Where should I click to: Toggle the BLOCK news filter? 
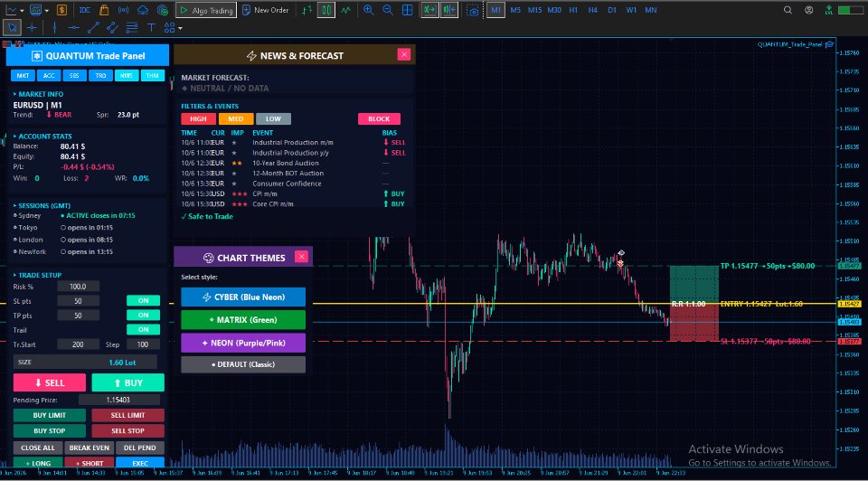coord(379,119)
